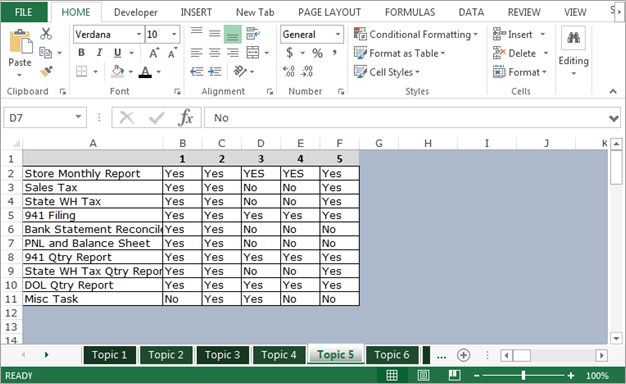
Task: Click the Enter checkmark in formula bar
Action: coord(156,118)
